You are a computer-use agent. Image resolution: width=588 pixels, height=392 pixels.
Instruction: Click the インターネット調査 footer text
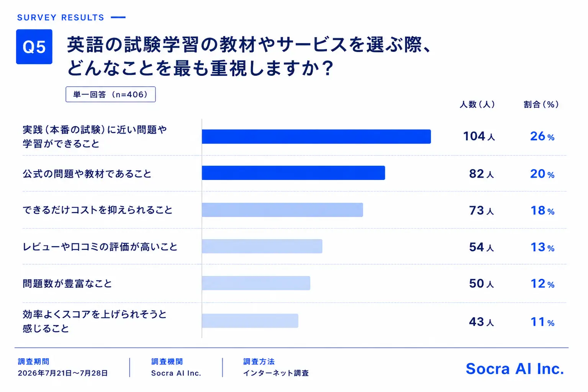pos(276,373)
